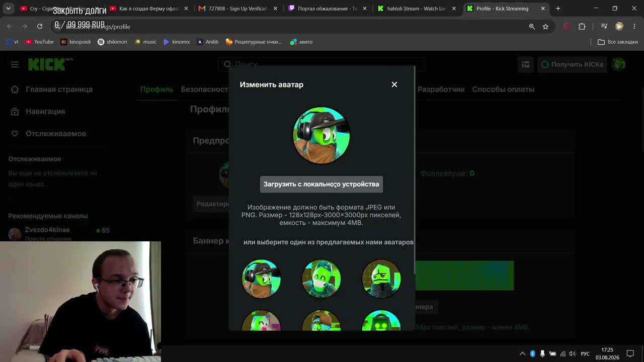Open the Рецептурные очки bookmark
Image resolution: width=644 pixels, height=362 pixels.
point(254,42)
